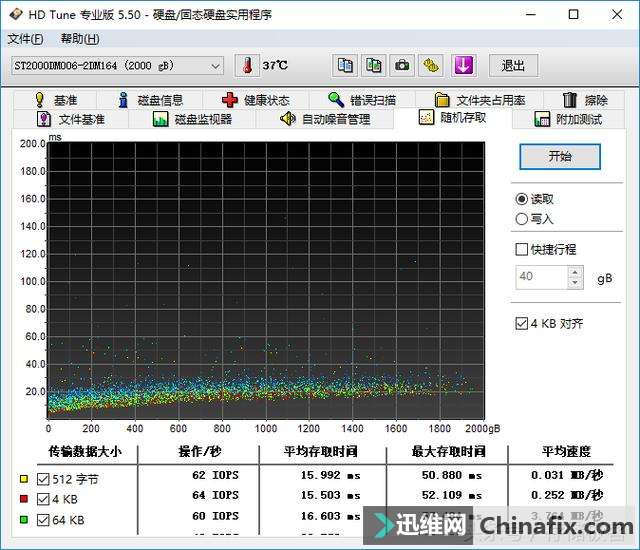
Task: Click the 0.252 MB/秒 average speed
Action: click(x=567, y=495)
